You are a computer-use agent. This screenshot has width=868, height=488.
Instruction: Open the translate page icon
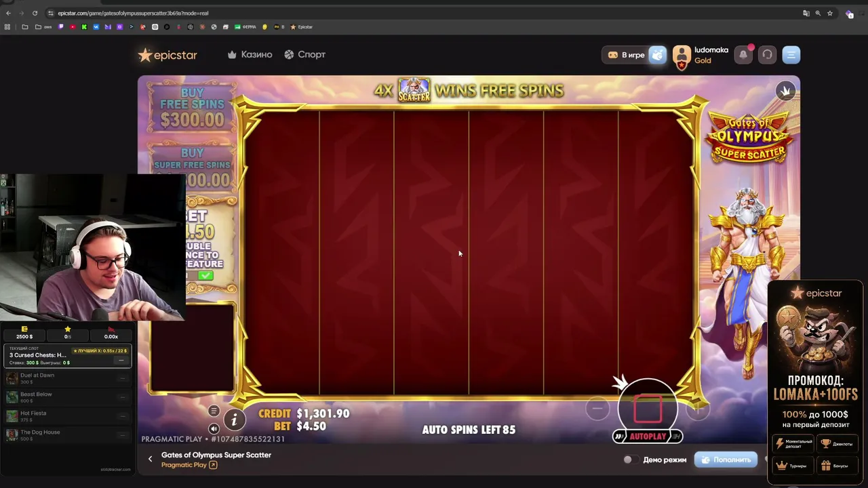click(806, 13)
